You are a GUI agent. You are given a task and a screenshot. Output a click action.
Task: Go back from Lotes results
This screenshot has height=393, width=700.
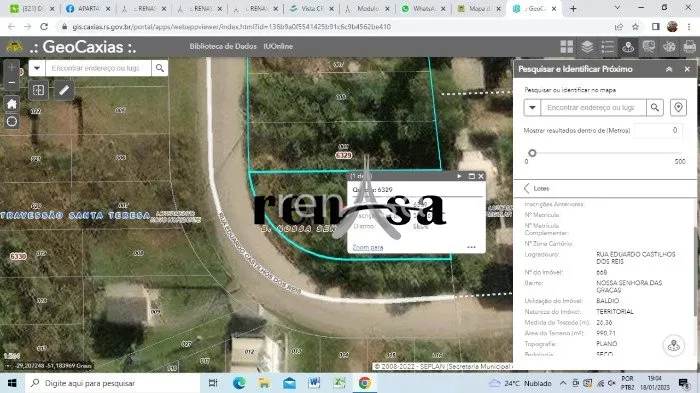click(527, 188)
